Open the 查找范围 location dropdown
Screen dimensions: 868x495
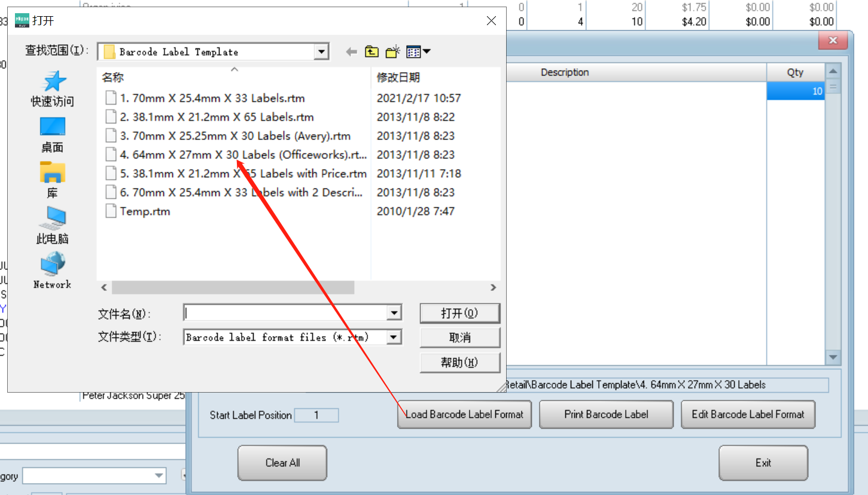322,51
